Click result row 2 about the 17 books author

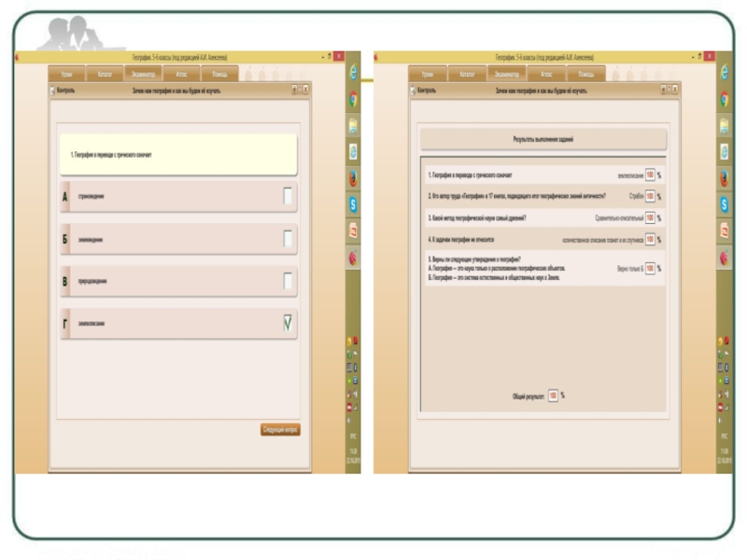click(x=544, y=196)
